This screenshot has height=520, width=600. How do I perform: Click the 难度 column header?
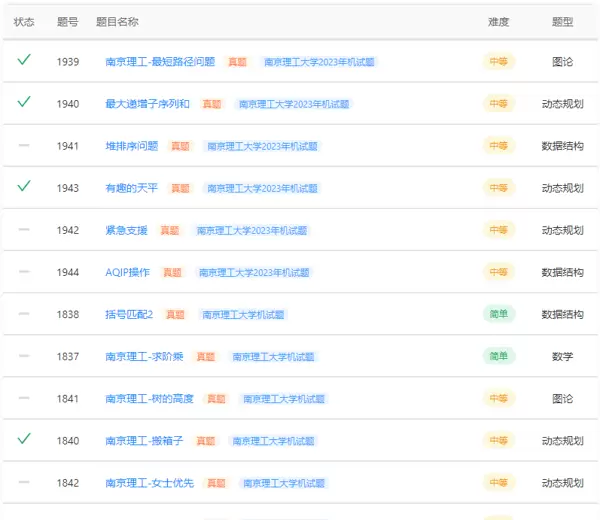(x=498, y=21)
